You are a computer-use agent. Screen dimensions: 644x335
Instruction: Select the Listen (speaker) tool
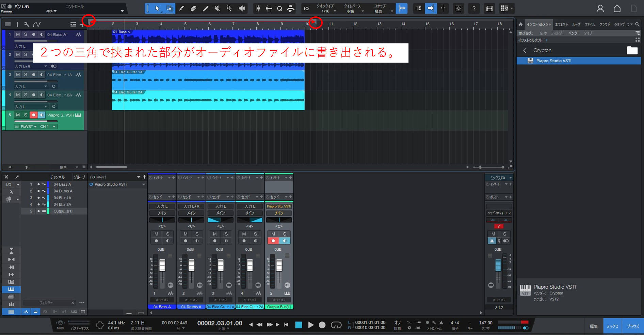pyautogui.click(x=242, y=9)
